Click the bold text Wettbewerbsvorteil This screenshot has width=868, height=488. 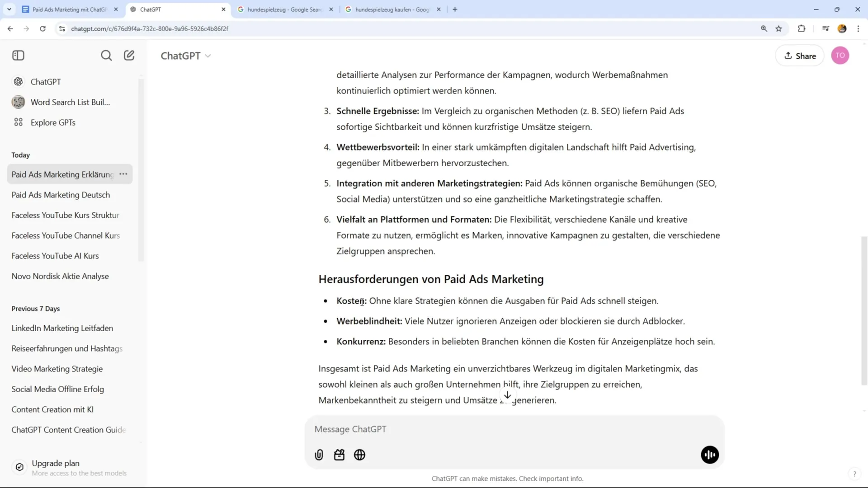coord(378,147)
